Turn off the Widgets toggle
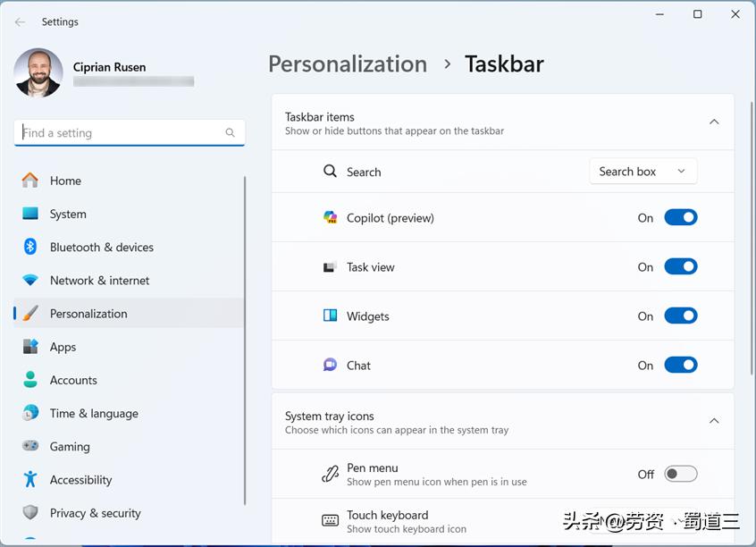 681,316
